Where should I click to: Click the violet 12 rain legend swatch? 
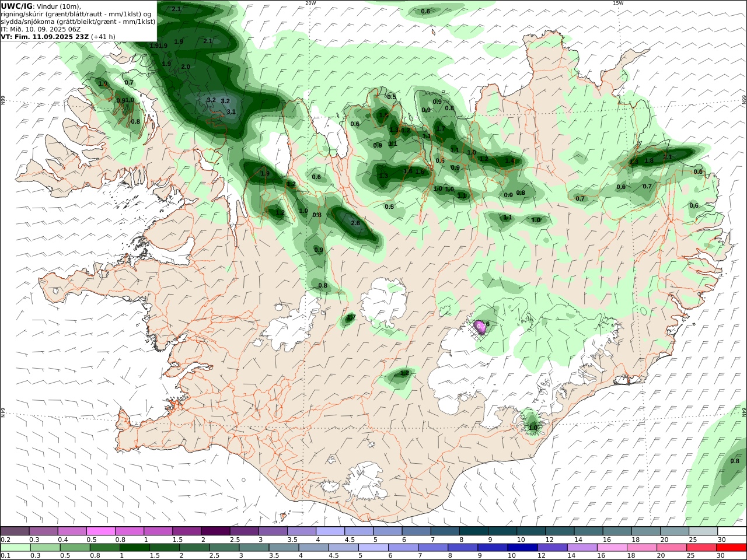coord(552,547)
